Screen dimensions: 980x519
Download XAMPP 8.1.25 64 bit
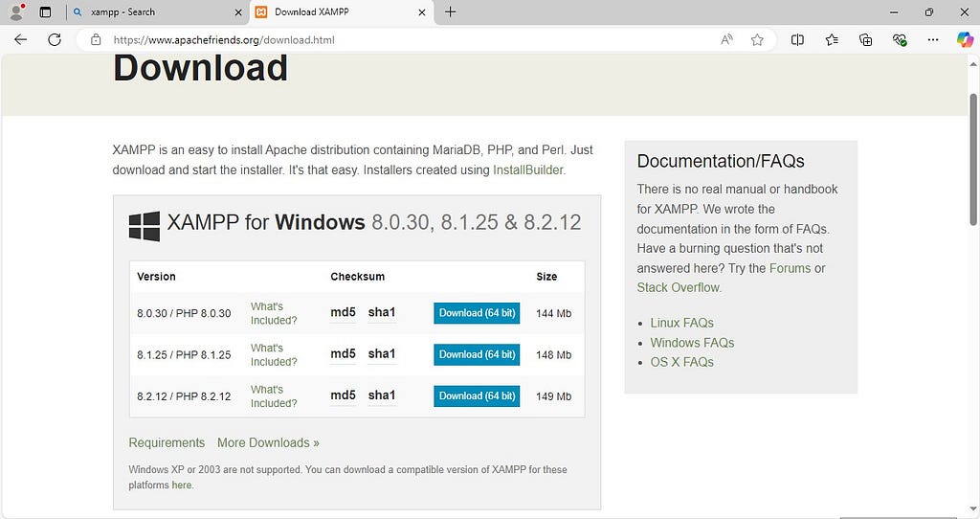coord(477,354)
